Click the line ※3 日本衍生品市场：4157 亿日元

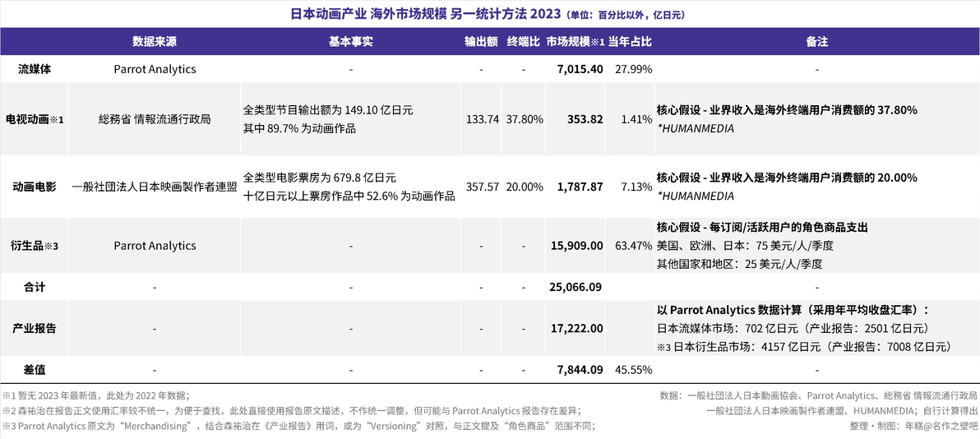click(805, 345)
